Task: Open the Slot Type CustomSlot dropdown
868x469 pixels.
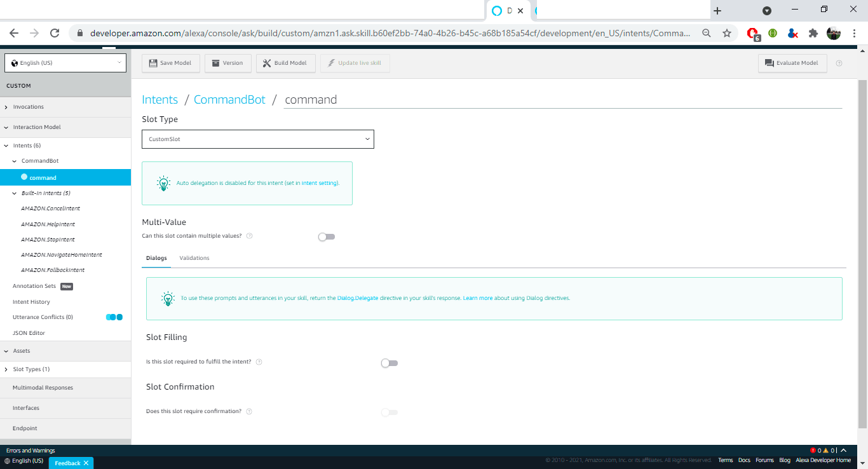Action: pyautogui.click(x=257, y=139)
